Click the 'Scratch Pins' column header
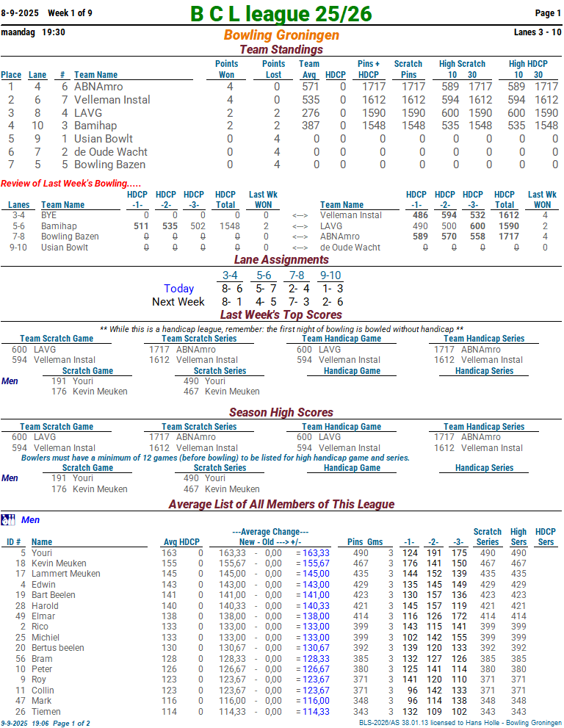The image size is (564, 728). coord(408,69)
